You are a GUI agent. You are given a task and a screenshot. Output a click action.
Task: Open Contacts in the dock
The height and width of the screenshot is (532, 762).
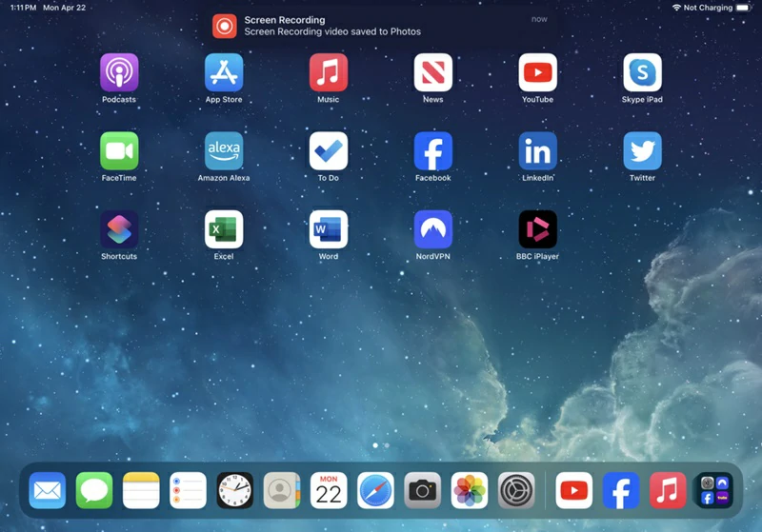tap(282, 490)
